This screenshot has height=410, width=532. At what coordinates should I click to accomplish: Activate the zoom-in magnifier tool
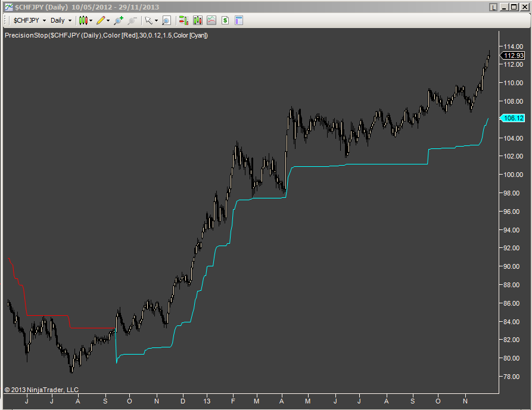pos(118,20)
